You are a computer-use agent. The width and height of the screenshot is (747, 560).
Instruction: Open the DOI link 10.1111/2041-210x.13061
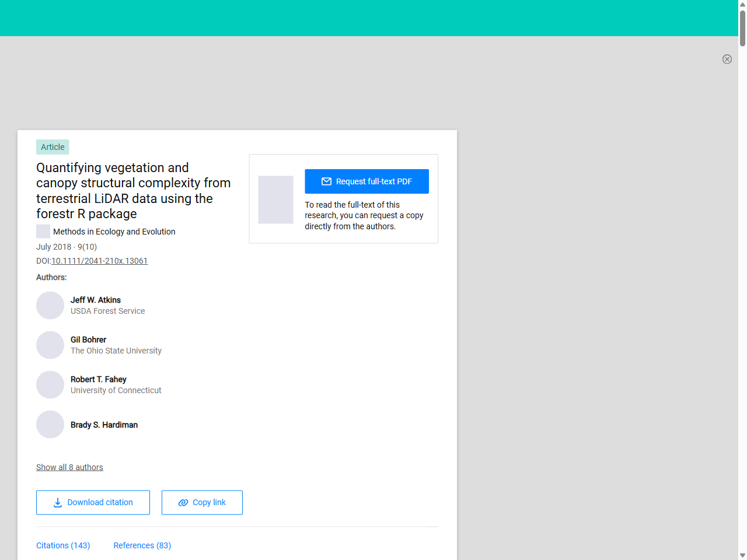point(99,261)
